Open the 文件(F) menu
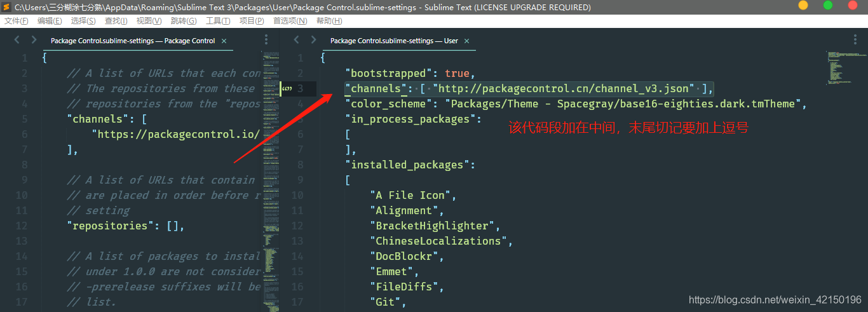This screenshot has width=868, height=312. [17, 21]
